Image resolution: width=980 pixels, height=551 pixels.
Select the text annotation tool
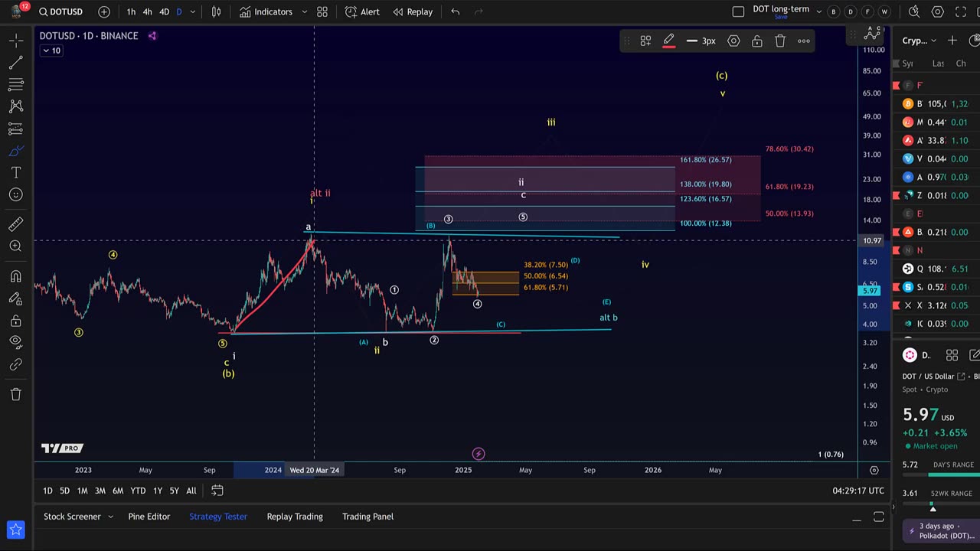[16, 173]
